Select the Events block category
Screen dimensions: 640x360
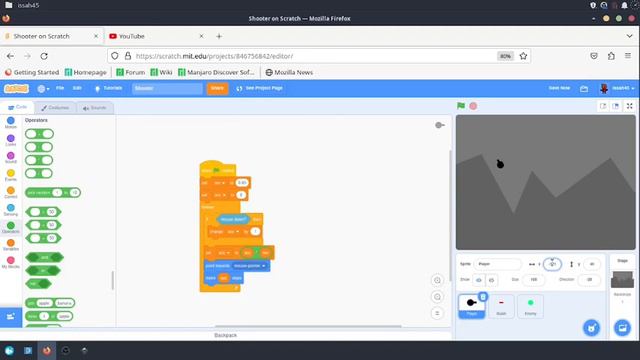point(11,175)
